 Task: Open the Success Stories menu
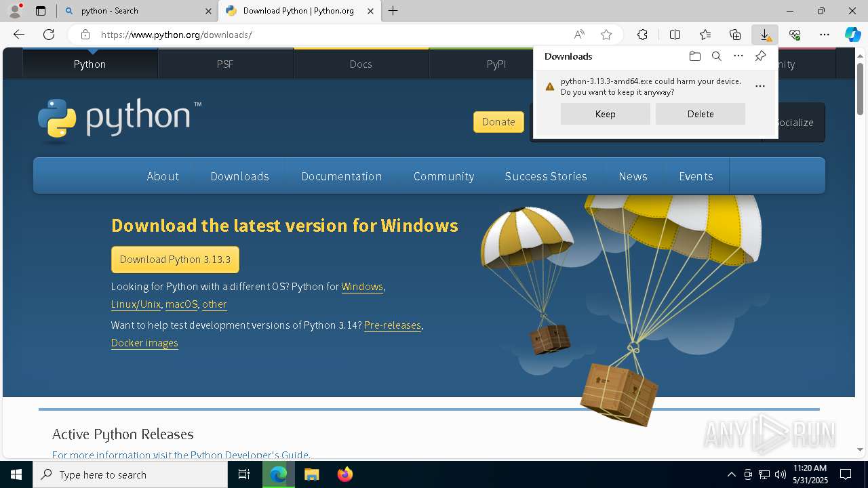point(546,176)
